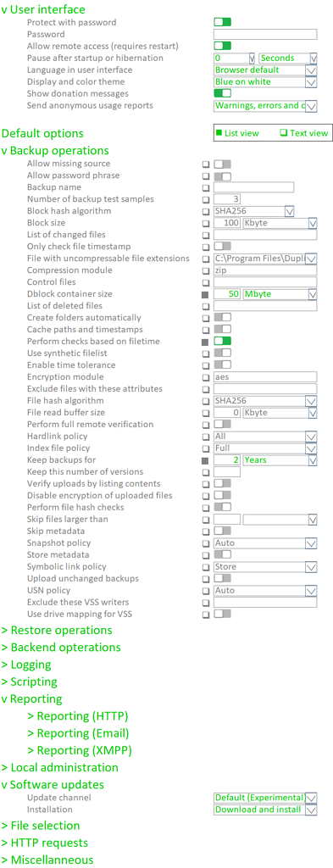
Task: Open File with uncompressable extensions dropdown
Action: [x=265, y=259]
